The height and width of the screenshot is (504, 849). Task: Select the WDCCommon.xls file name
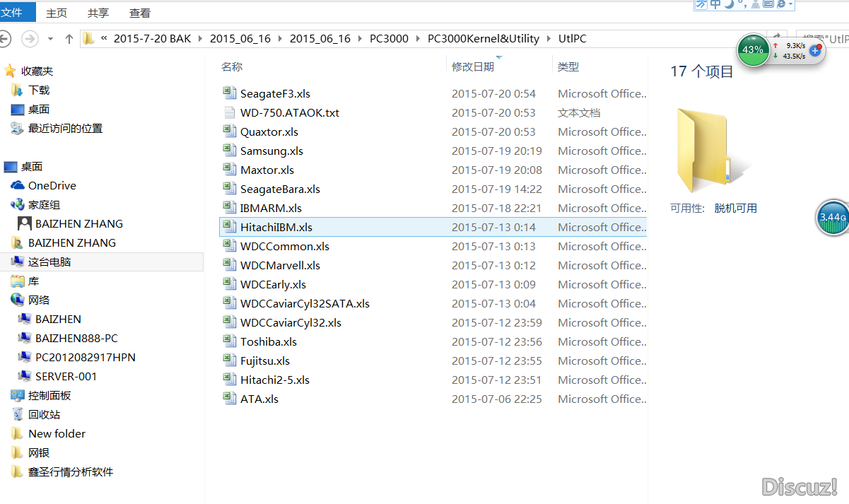(x=284, y=246)
